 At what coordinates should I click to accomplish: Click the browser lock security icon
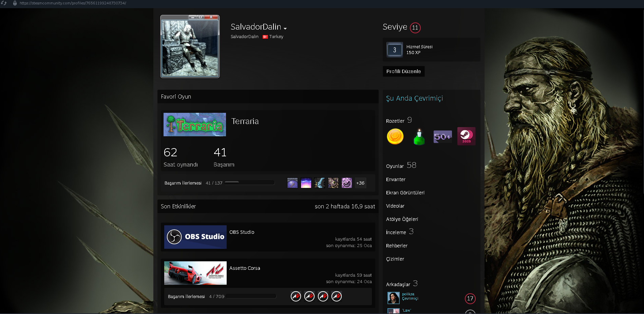click(15, 3)
